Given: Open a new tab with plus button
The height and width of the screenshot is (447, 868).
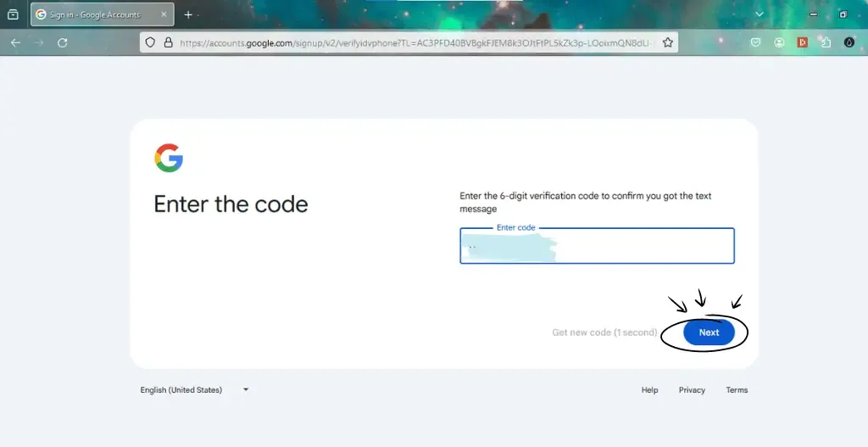Looking at the screenshot, I should coord(188,14).
